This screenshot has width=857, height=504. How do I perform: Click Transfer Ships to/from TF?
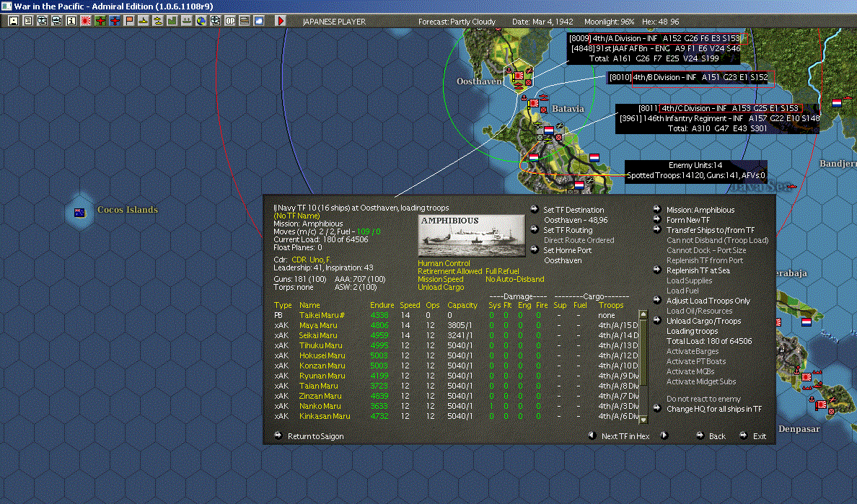711,230
